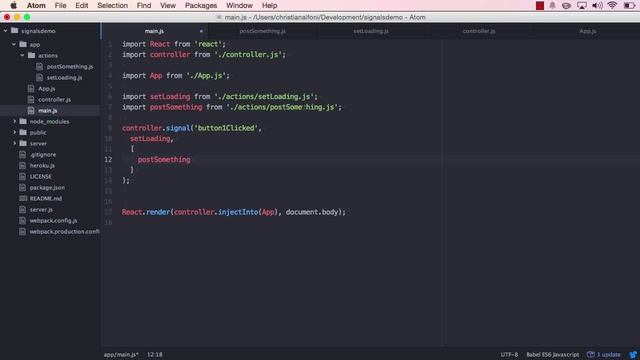Open the Help menu

(269, 5)
